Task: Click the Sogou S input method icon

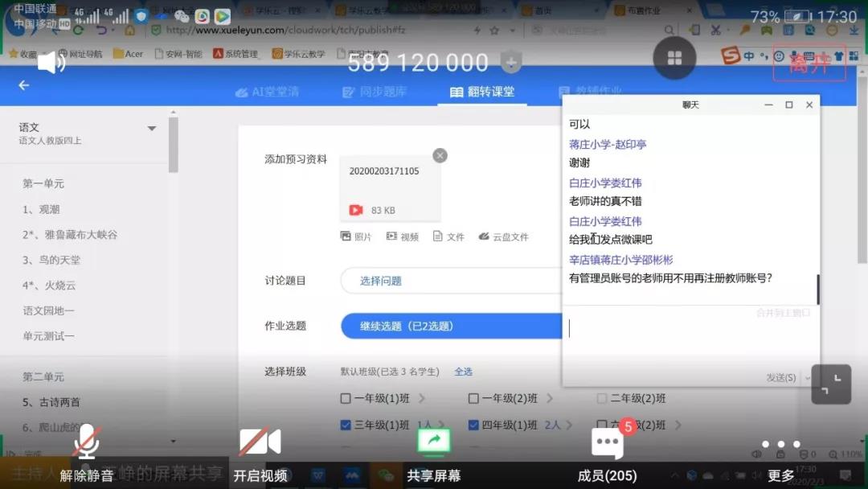Action: (731, 55)
